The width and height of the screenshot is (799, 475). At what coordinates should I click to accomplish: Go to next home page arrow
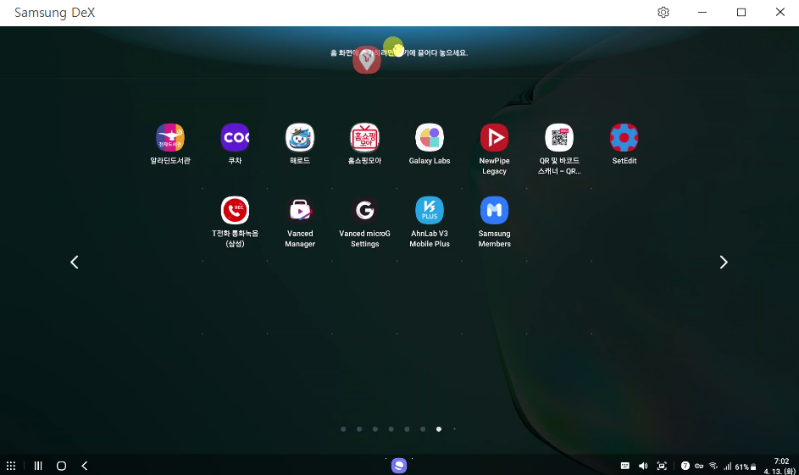point(723,262)
